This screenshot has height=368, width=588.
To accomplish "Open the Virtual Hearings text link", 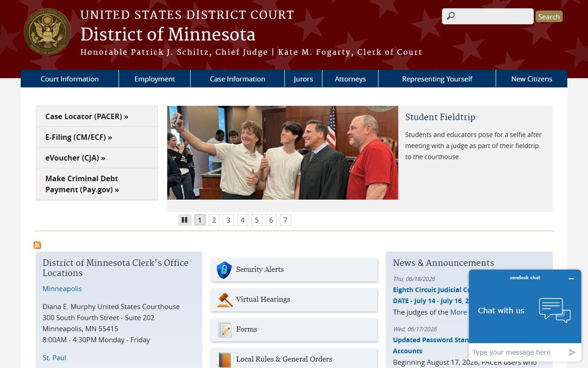I will 263,299.
